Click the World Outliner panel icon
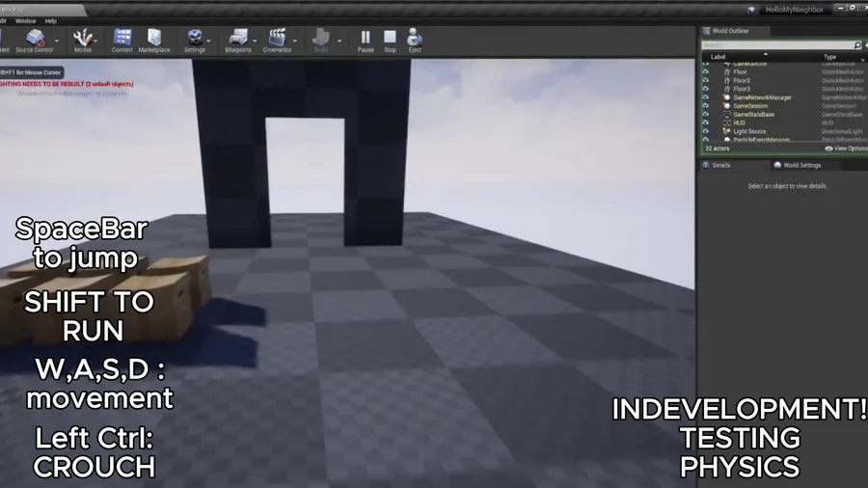868x488 pixels. click(706, 31)
